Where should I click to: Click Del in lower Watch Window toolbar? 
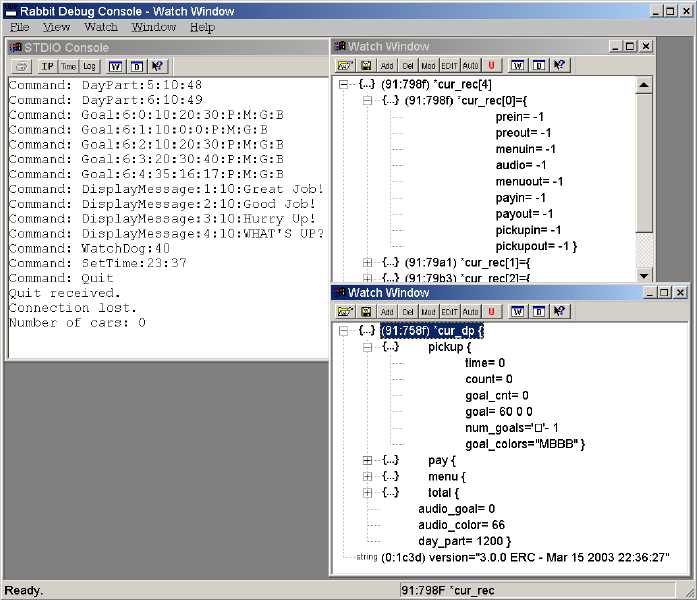[x=408, y=312]
